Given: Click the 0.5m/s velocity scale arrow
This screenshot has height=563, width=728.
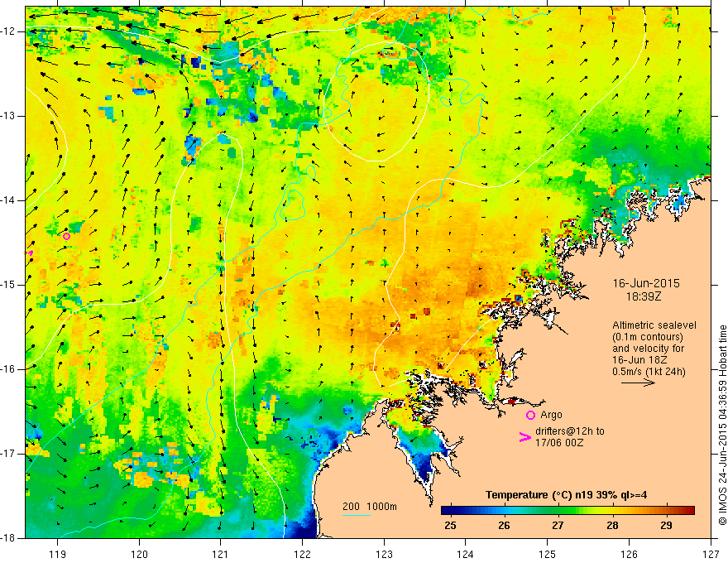Looking at the screenshot, I should [638, 383].
